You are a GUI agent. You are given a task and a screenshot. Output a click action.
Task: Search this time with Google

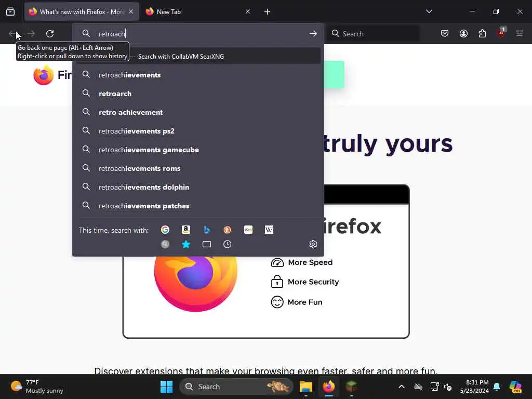tap(165, 230)
